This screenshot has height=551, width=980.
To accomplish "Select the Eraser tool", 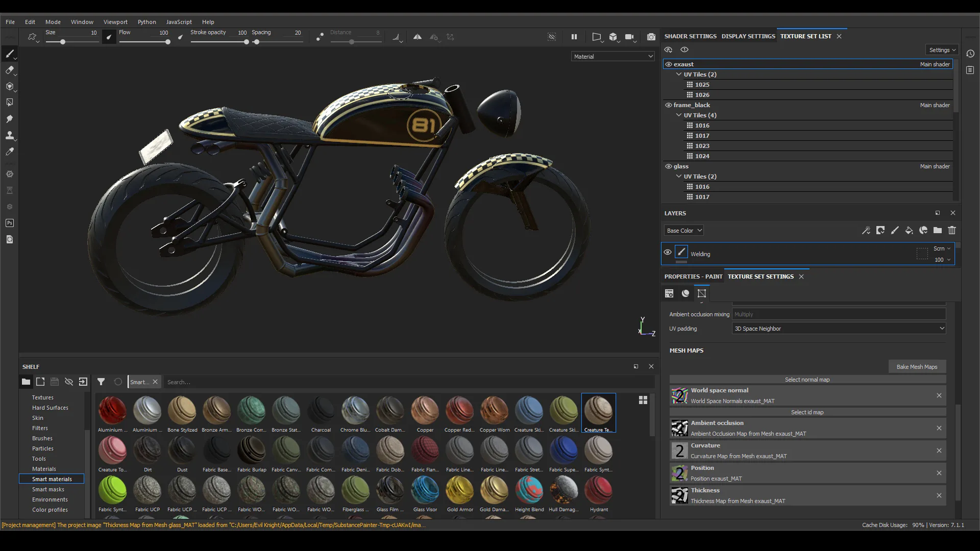I will (9, 70).
